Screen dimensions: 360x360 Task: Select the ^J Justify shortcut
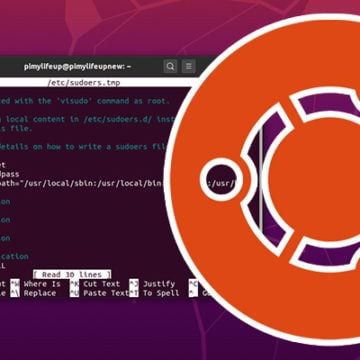(x=152, y=284)
